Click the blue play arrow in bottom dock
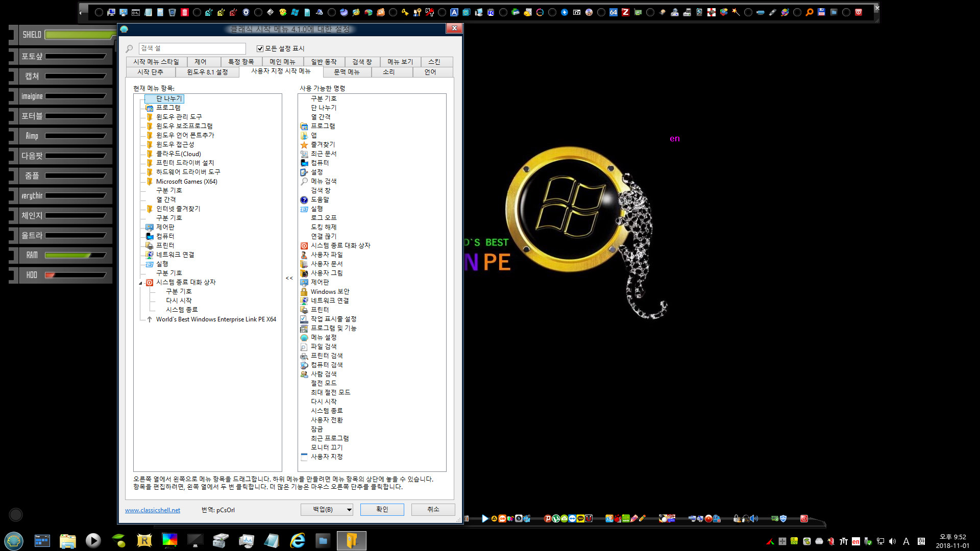The image size is (980, 551). tap(484, 518)
